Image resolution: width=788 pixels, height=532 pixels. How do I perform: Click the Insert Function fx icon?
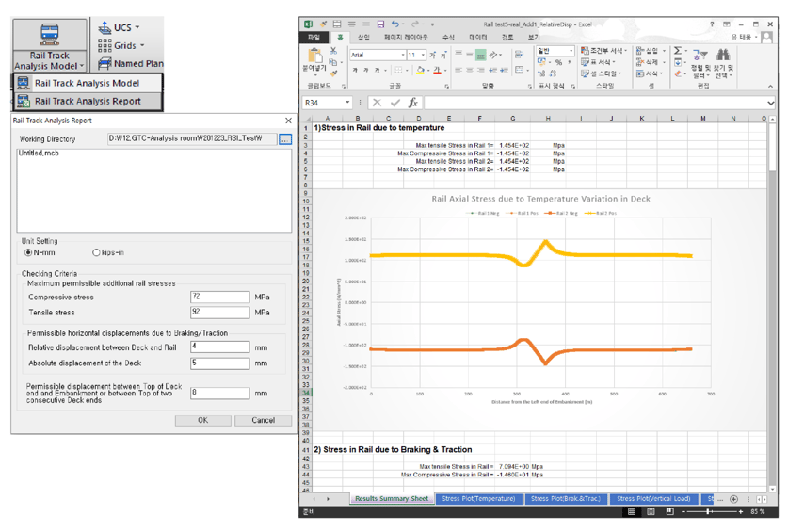tap(412, 103)
